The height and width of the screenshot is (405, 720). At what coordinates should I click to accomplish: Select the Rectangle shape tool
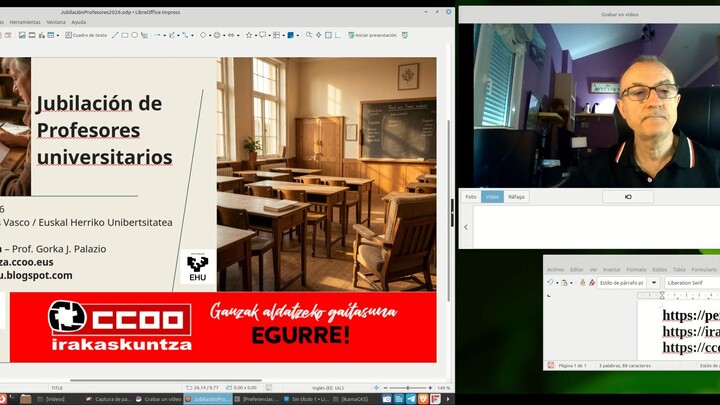click(125, 35)
